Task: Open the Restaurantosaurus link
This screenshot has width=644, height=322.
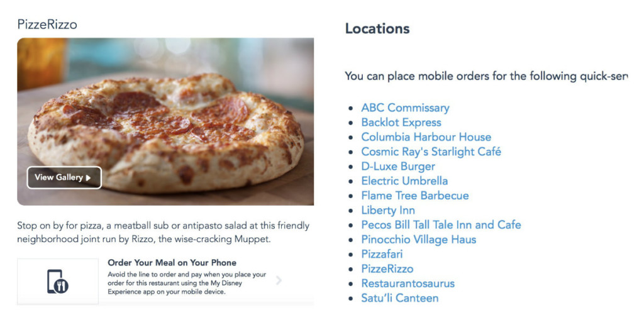Action: click(408, 284)
